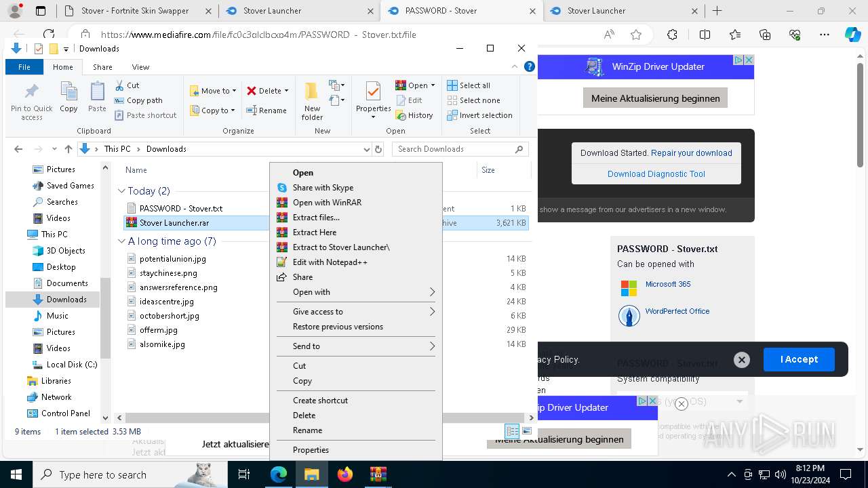Screen dimensions: 868x488
Task: Select PASSWORD - Stover.txt file
Action: (180, 209)
